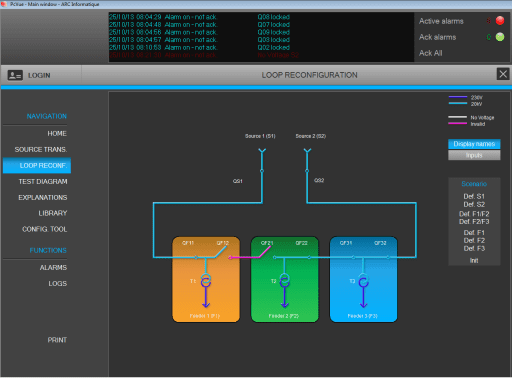This screenshot has height=378, width=512.
Task: Toggle the QS1 source switch
Action: 262,171
